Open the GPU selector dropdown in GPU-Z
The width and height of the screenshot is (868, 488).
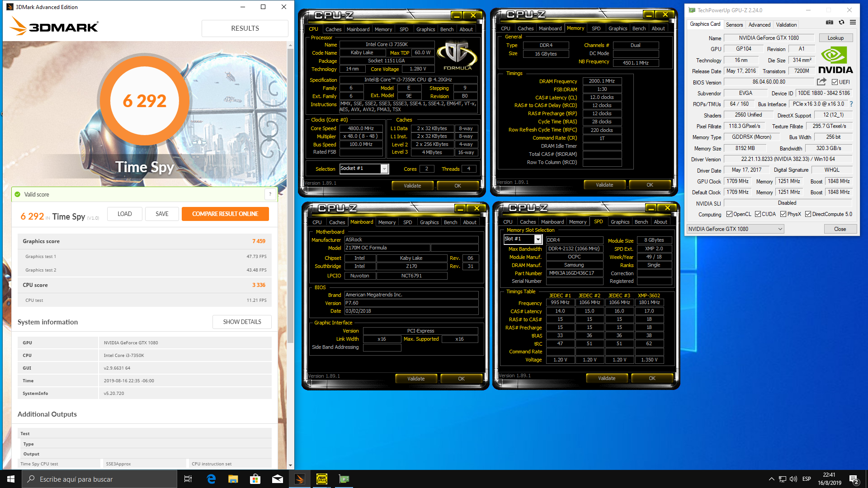[x=735, y=229]
